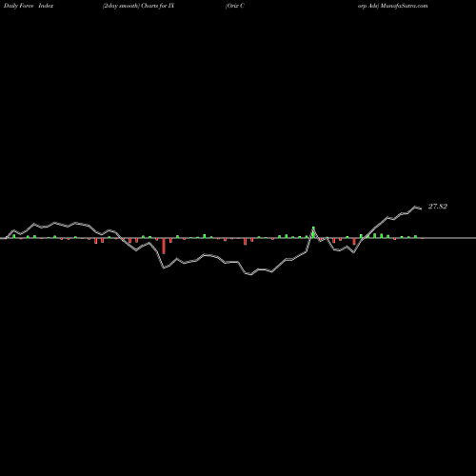
Task: Click the tallest red force index bar
Action: click(164, 246)
